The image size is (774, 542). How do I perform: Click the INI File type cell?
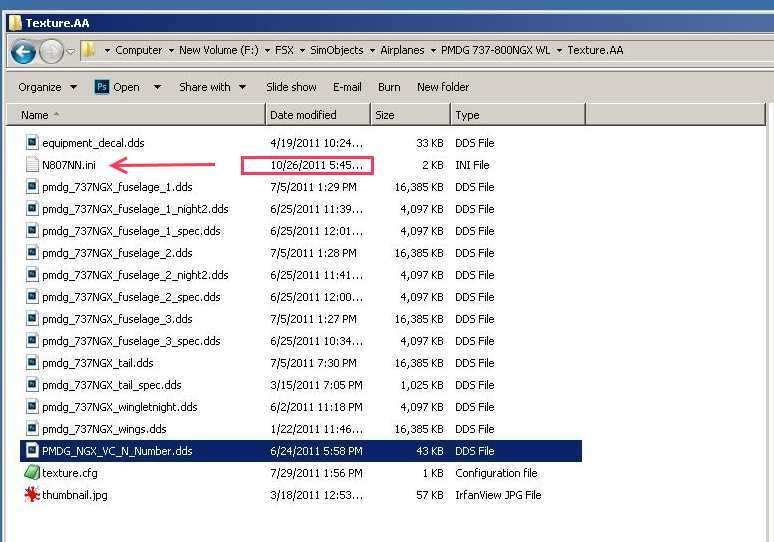(x=472, y=165)
